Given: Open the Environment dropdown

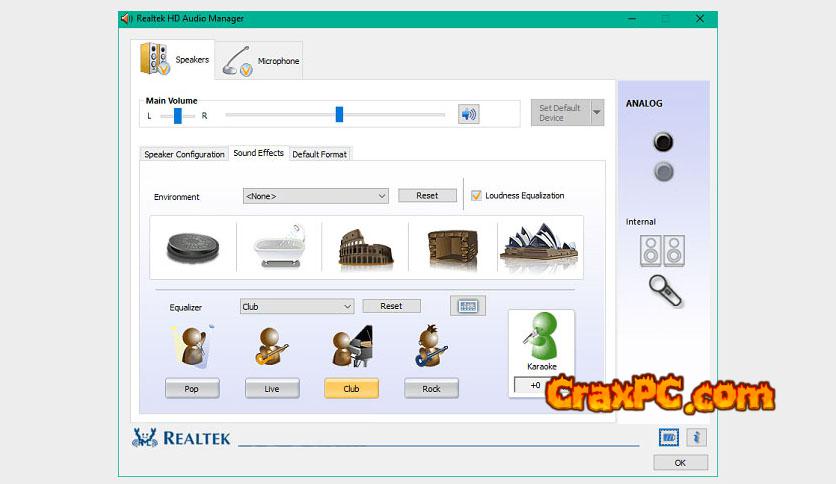Looking at the screenshot, I should click(x=316, y=196).
